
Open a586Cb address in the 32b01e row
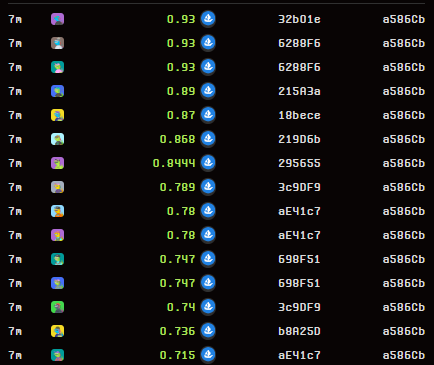point(404,19)
